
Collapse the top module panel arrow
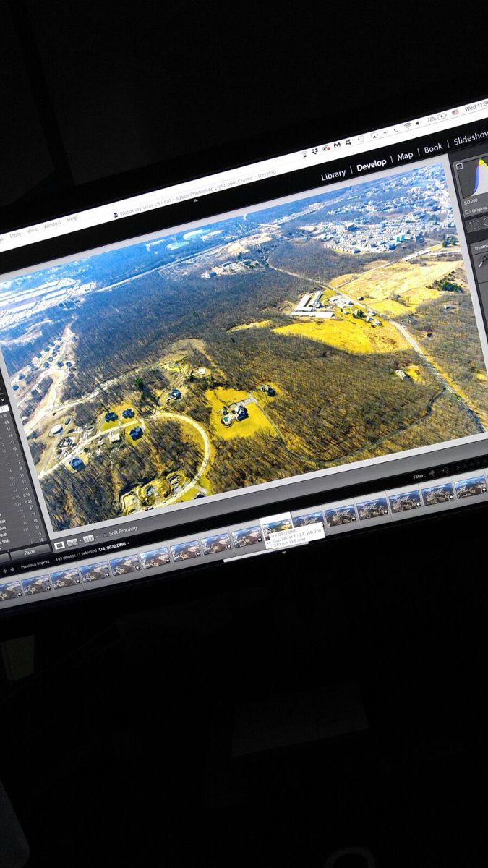pos(196,202)
